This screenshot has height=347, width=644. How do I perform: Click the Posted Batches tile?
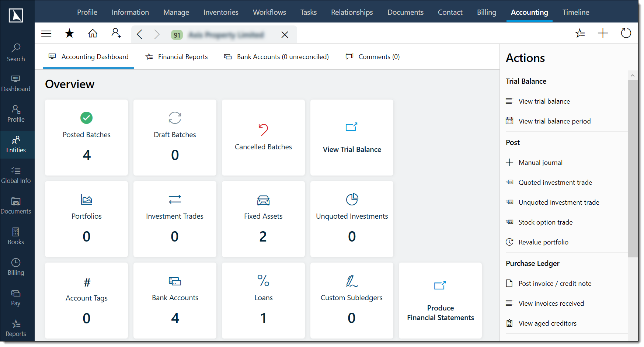coord(86,138)
